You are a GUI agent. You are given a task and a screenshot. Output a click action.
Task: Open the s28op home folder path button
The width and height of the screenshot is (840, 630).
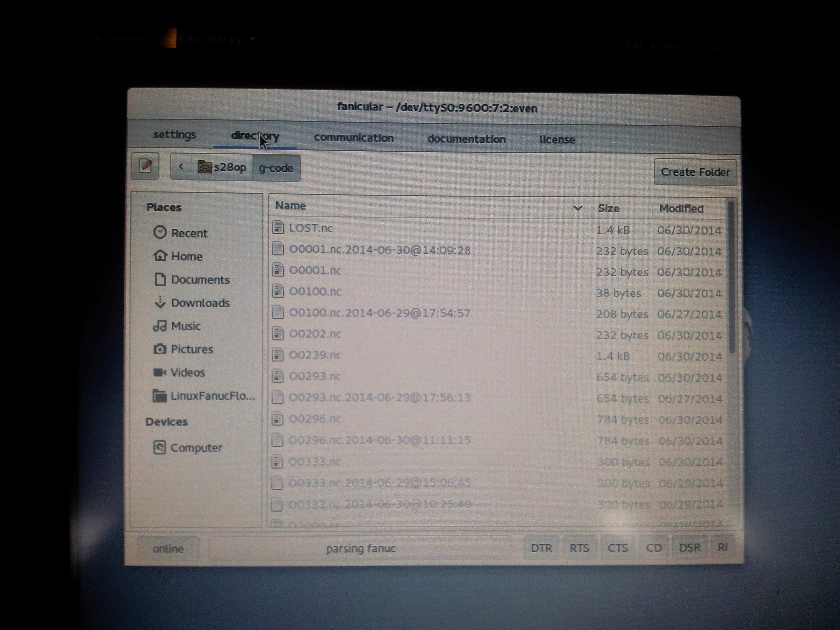(x=222, y=167)
